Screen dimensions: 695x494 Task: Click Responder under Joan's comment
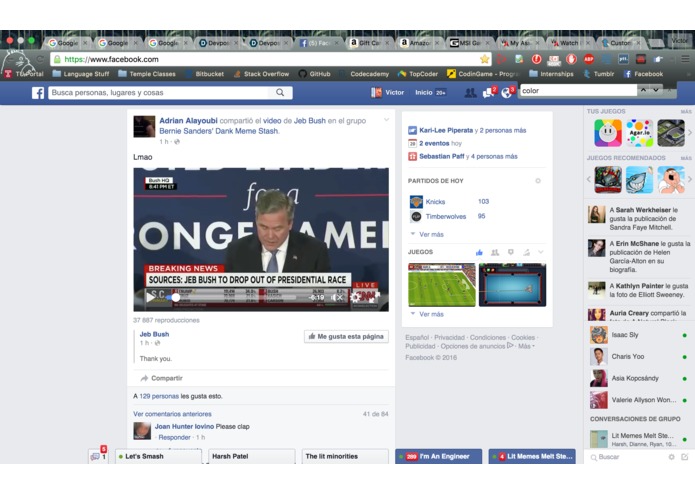(x=174, y=437)
